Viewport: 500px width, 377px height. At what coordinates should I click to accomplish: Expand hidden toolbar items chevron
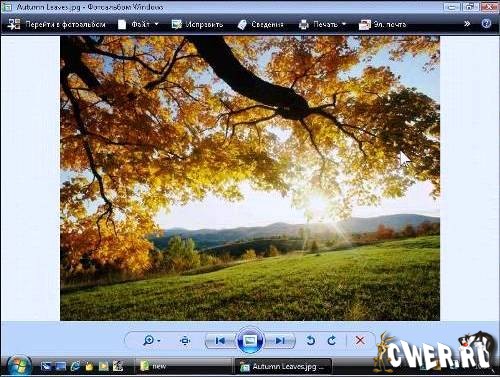467,24
